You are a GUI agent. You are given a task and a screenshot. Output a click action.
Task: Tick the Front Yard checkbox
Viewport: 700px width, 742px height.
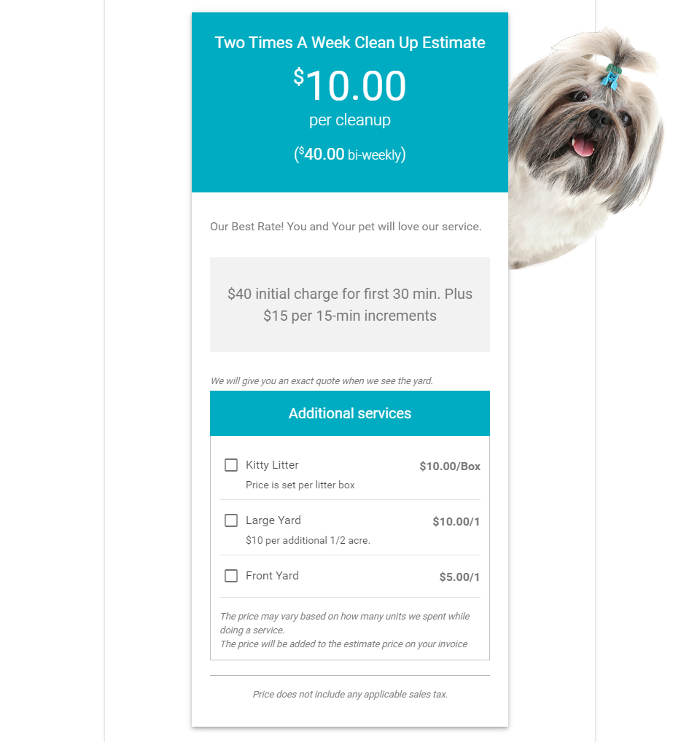click(x=231, y=576)
